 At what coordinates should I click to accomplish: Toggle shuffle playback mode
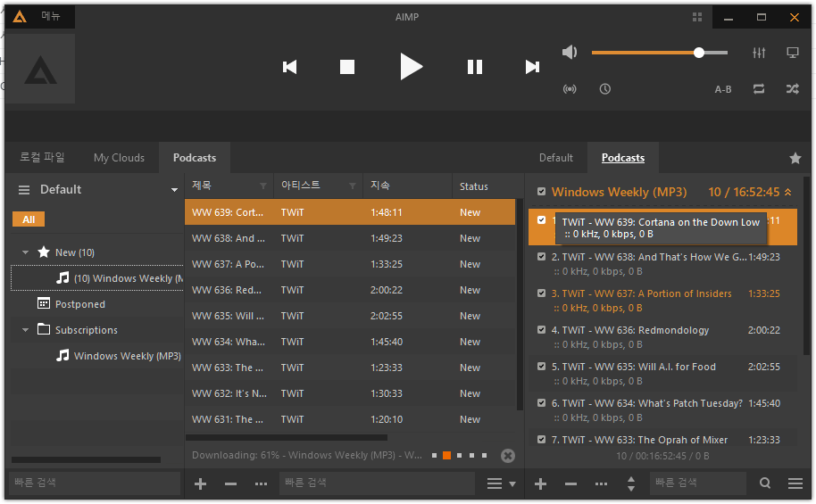pos(793,89)
